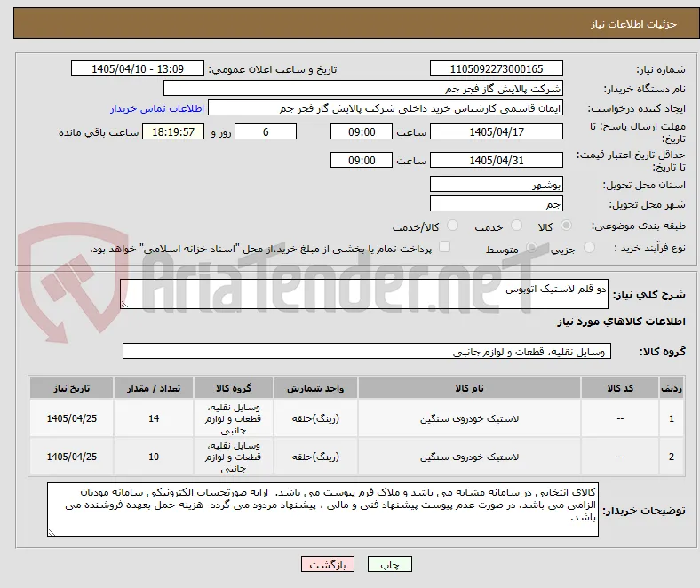
Task: Click the description box دو قلم لاستیک اتوبوس
Action: pyautogui.click(x=364, y=294)
